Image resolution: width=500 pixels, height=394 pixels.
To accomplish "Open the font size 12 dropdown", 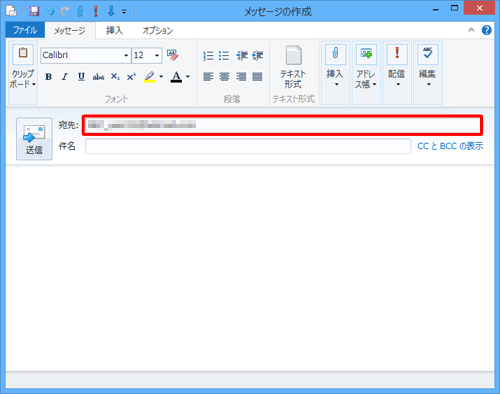I will point(157,55).
